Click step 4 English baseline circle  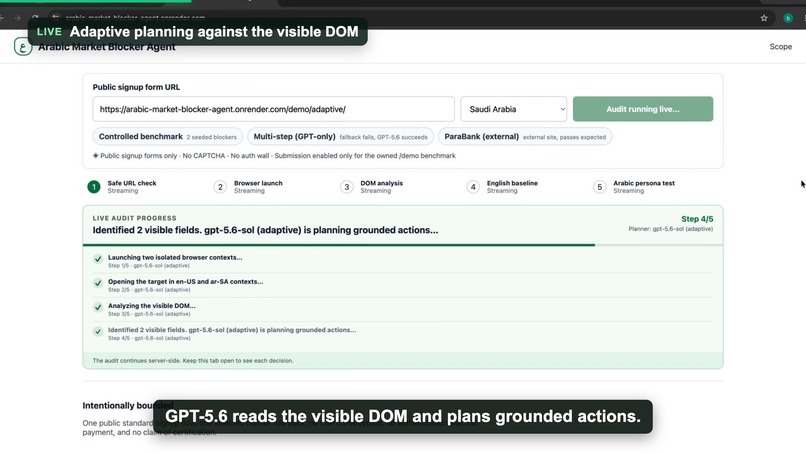[x=473, y=187]
